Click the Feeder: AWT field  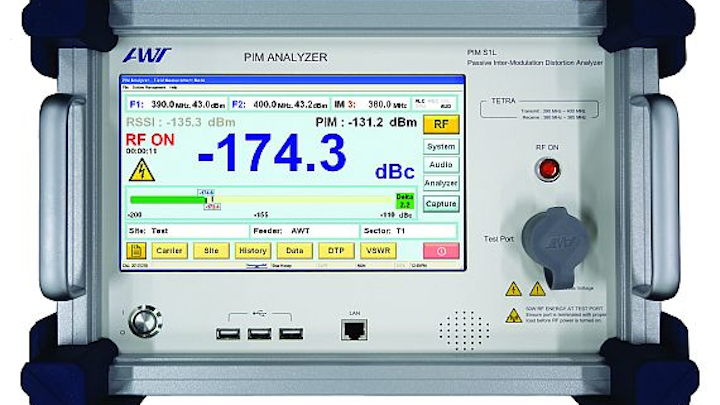(305, 231)
